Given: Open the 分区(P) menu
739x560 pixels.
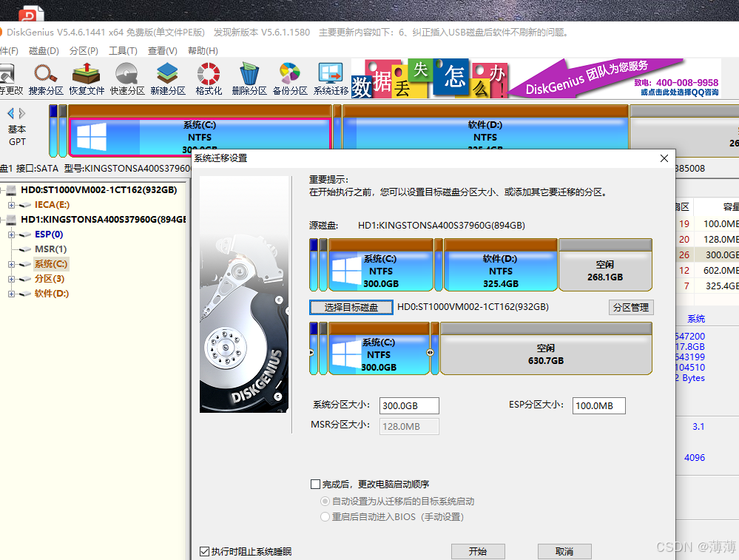Looking at the screenshot, I should tap(84, 51).
